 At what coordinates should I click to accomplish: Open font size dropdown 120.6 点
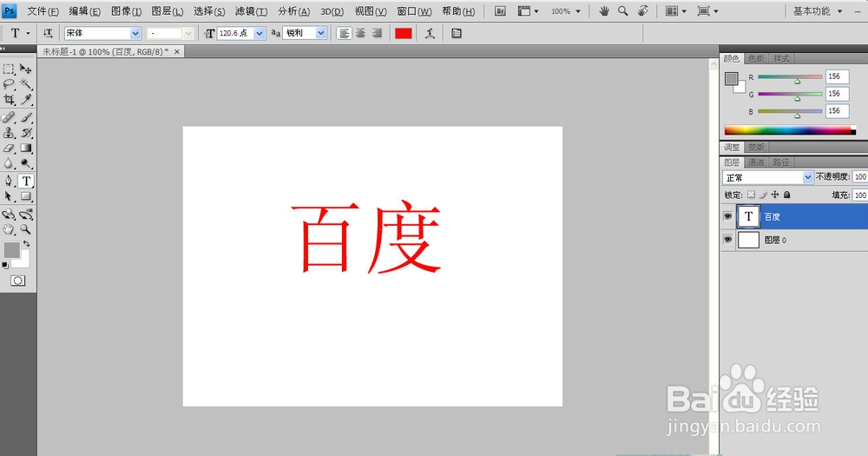pos(259,33)
